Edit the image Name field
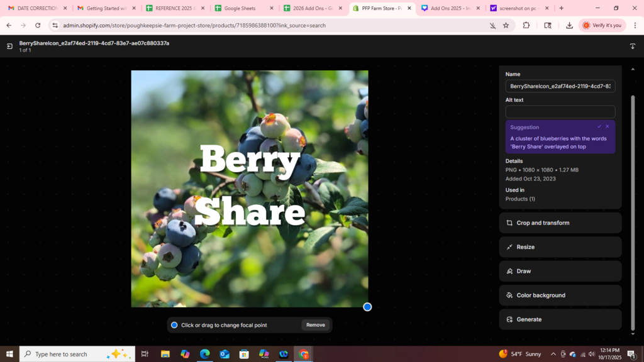This screenshot has width=644, height=362. click(x=560, y=86)
